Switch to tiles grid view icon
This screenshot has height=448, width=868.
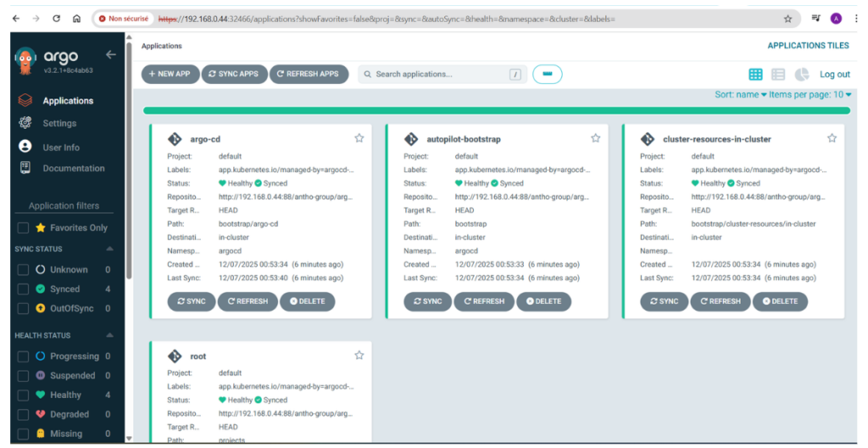pyautogui.click(x=755, y=75)
